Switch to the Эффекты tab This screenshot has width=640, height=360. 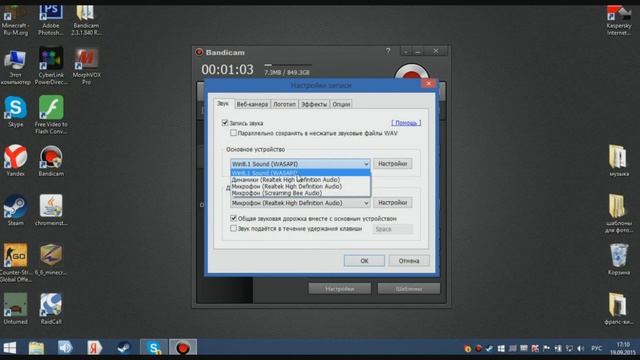[x=314, y=104]
